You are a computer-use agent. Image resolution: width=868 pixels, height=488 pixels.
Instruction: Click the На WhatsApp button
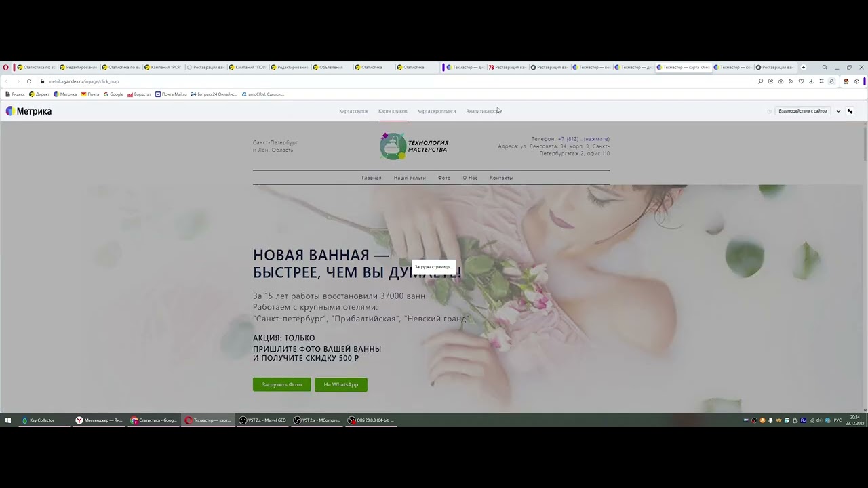pyautogui.click(x=340, y=384)
